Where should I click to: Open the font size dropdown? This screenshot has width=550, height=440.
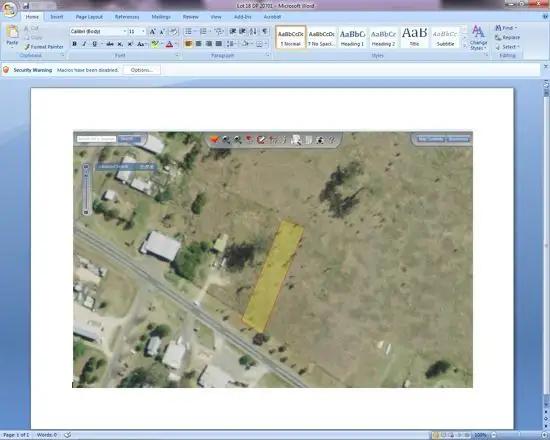[143, 32]
